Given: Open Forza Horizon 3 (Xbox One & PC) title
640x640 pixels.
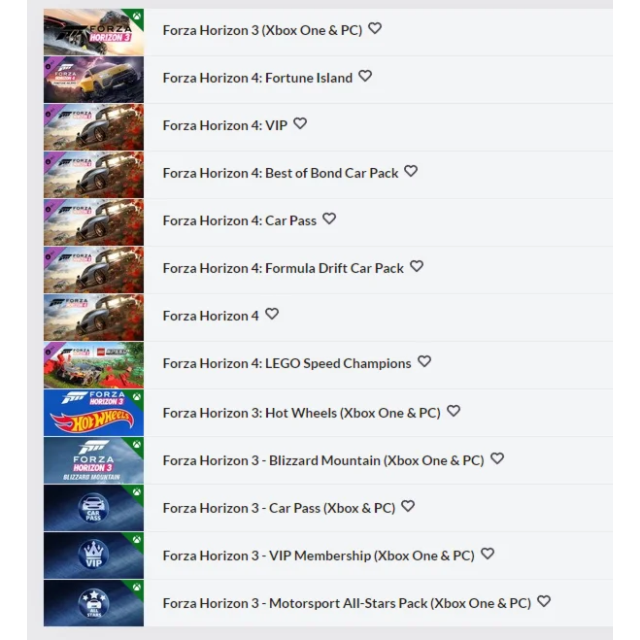Looking at the screenshot, I should click(x=262, y=31).
